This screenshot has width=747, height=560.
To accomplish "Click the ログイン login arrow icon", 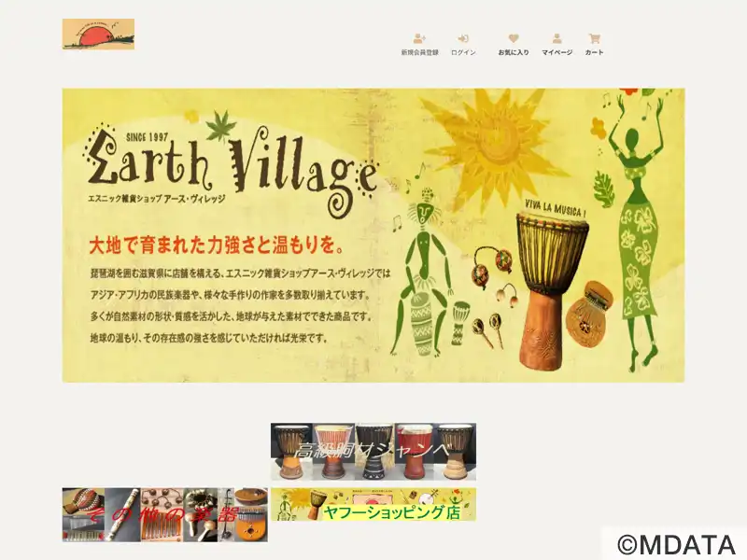I will [463, 38].
